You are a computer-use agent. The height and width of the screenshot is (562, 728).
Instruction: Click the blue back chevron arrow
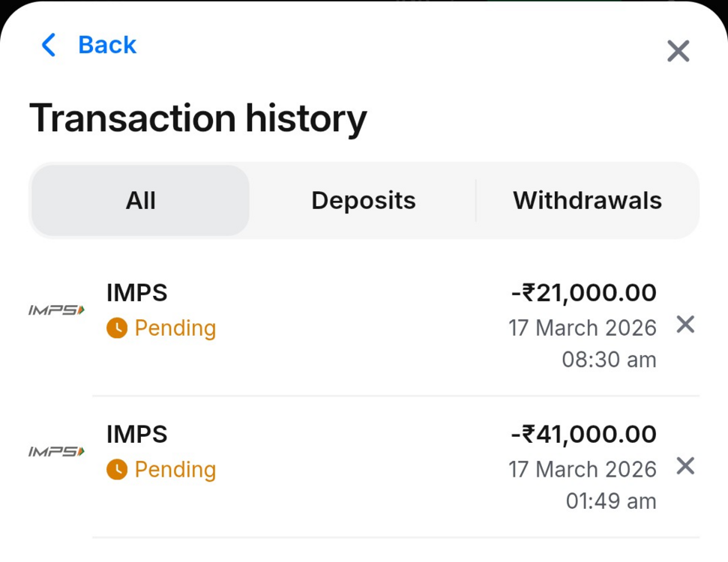(49, 46)
